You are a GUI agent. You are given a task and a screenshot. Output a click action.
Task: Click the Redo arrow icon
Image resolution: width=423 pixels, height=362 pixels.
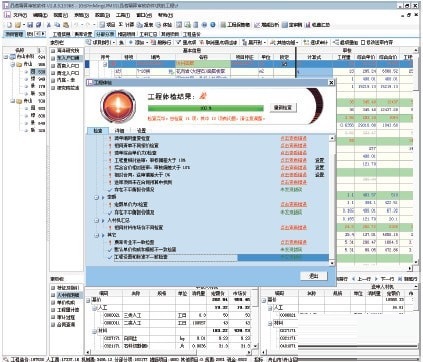(87, 25)
